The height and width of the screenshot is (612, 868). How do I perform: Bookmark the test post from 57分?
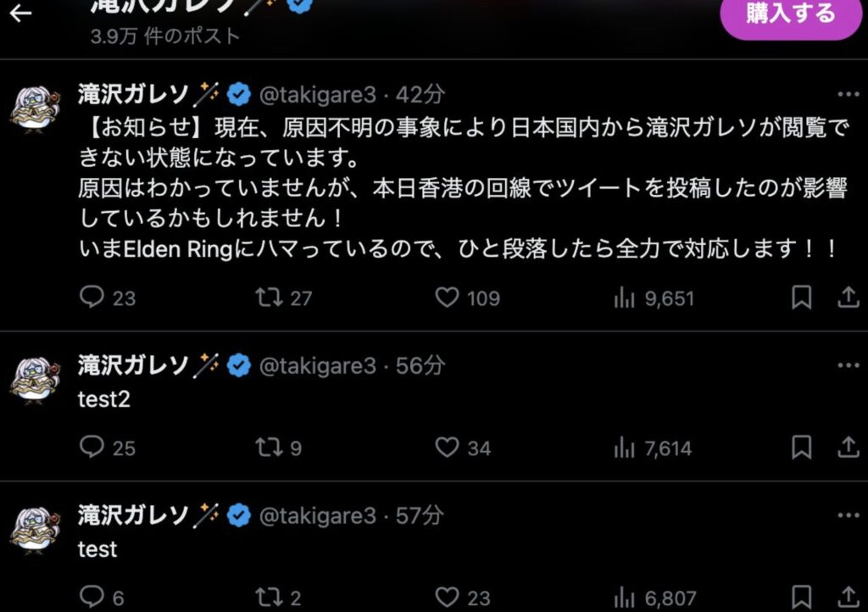(802, 597)
